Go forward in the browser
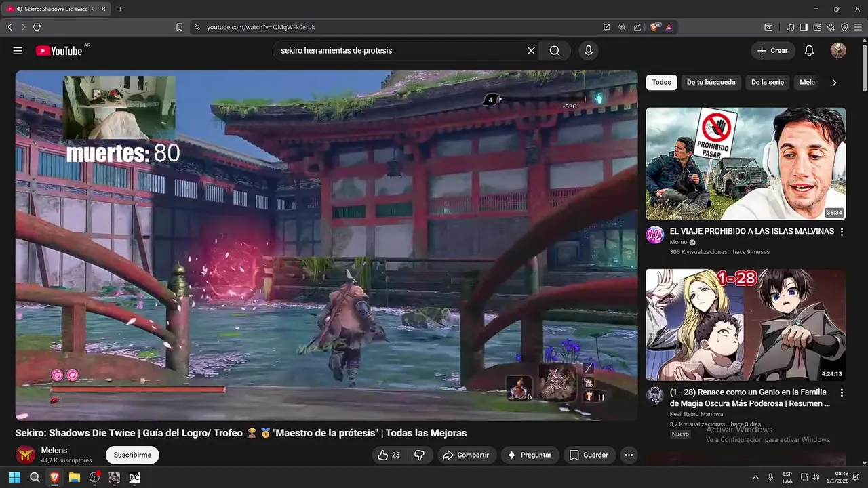 (x=23, y=27)
